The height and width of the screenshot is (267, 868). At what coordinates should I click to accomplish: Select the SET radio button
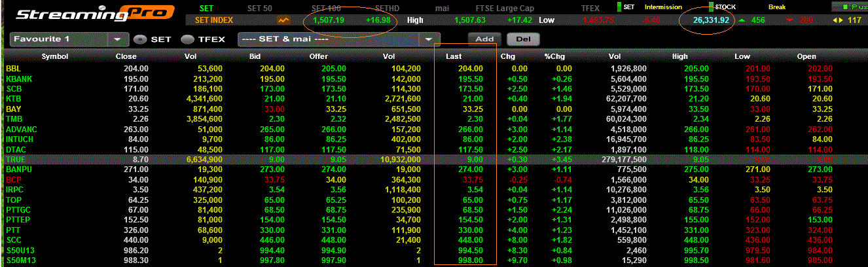139,39
